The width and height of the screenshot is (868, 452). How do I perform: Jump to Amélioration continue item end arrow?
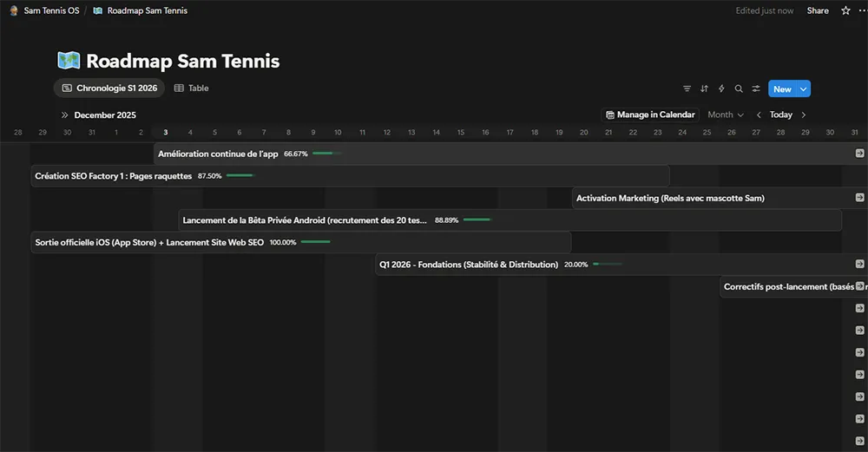[x=859, y=154]
